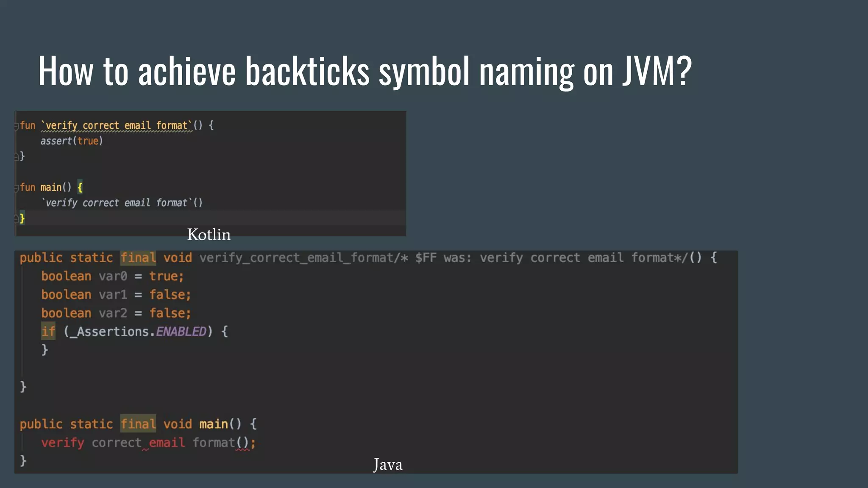Click highlighted final keyword in first Java method
868x488 pixels.
[x=138, y=258]
